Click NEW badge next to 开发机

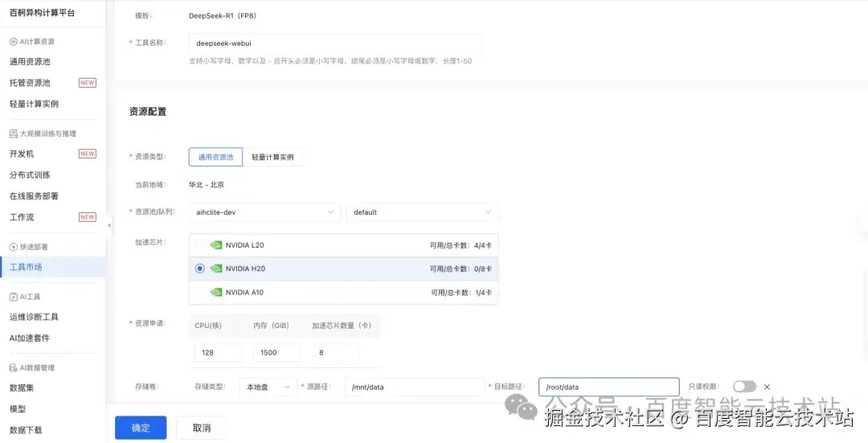pos(88,154)
